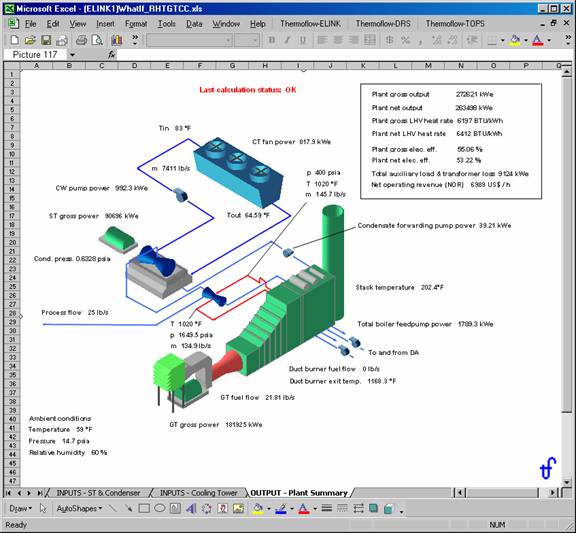Viewport: 576px width, 533px height.
Task: Open the Thermoflow-TOPS menu
Action: [455, 24]
